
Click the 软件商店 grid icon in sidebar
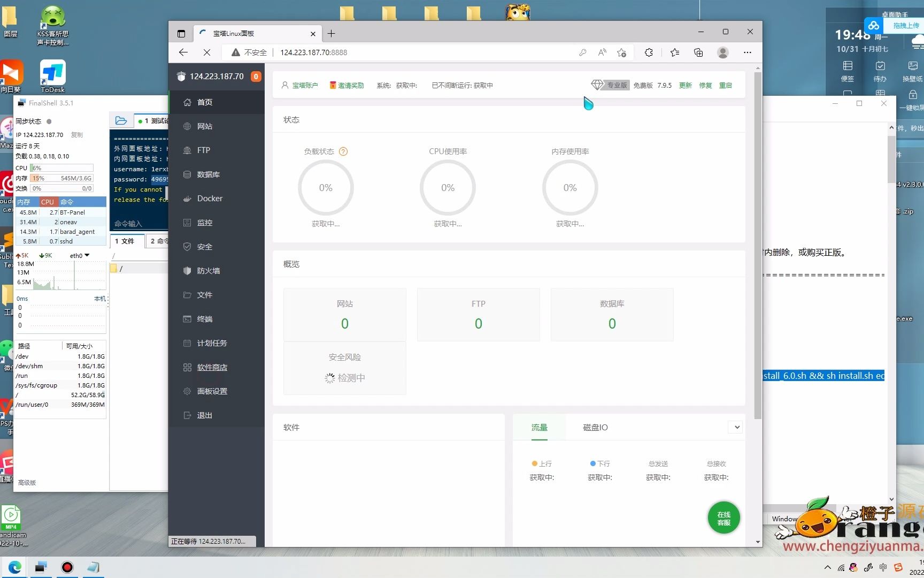pyautogui.click(x=187, y=367)
